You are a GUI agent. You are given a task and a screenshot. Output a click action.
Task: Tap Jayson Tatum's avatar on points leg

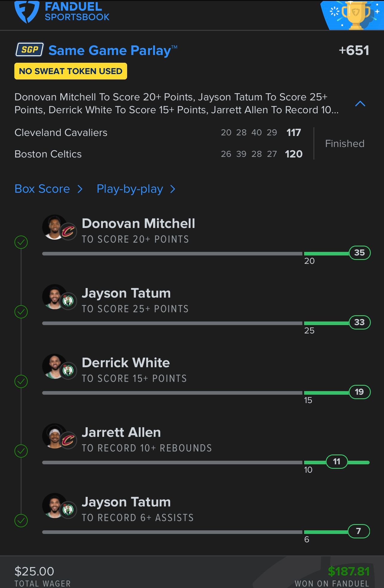coord(54,297)
